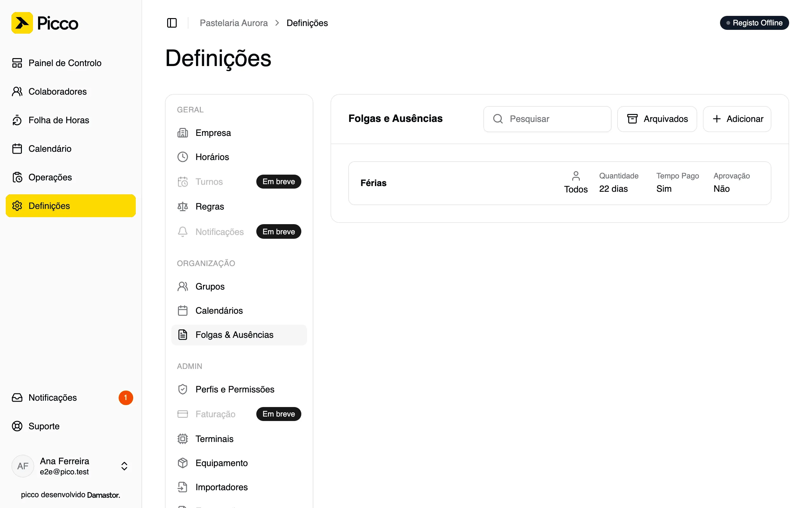Click the Definições gear icon

pos(17,206)
